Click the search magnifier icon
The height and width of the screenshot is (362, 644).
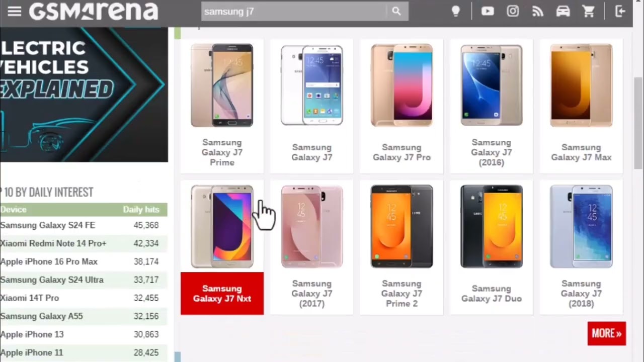click(x=396, y=11)
